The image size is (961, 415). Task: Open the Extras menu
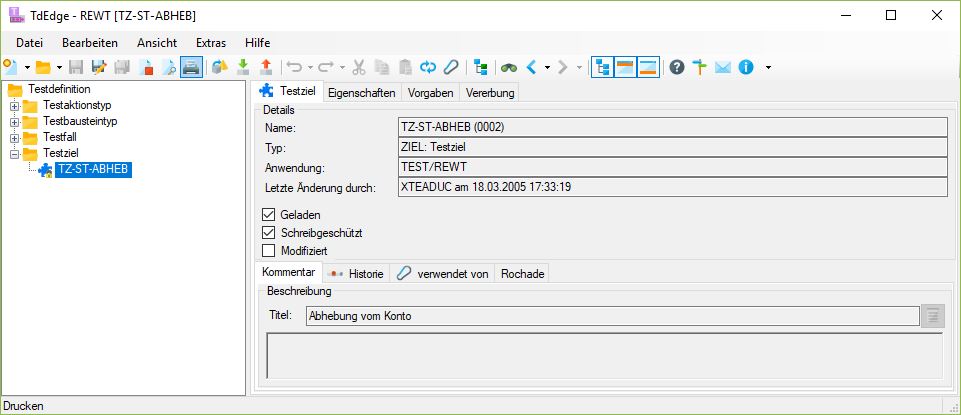211,42
